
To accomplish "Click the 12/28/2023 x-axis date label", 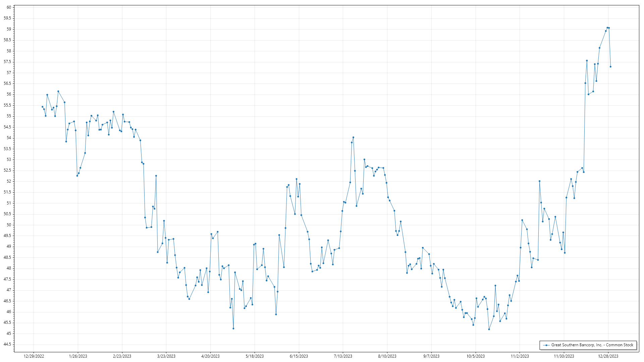I will click(608, 356).
